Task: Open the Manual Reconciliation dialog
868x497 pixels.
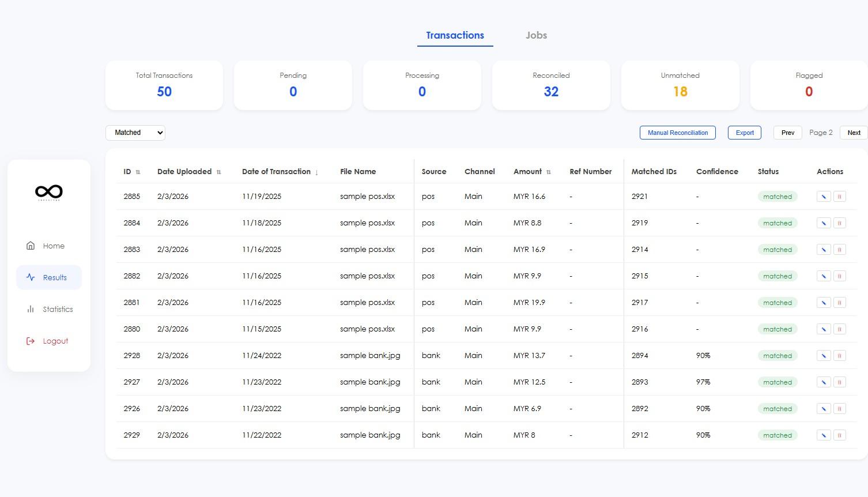Action: point(677,133)
